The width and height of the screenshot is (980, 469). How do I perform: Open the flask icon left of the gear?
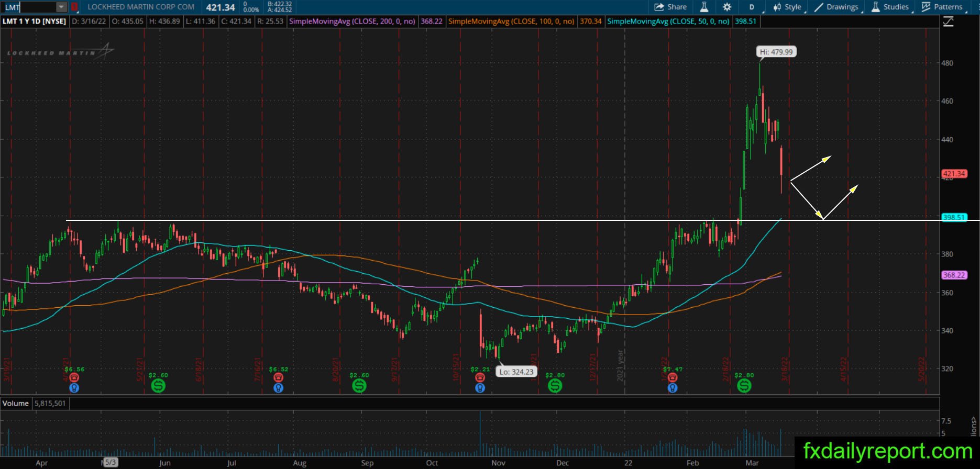(x=704, y=7)
